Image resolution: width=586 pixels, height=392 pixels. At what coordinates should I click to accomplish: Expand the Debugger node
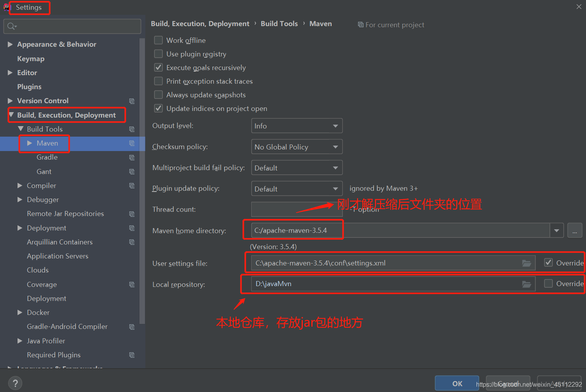pos(20,200)
